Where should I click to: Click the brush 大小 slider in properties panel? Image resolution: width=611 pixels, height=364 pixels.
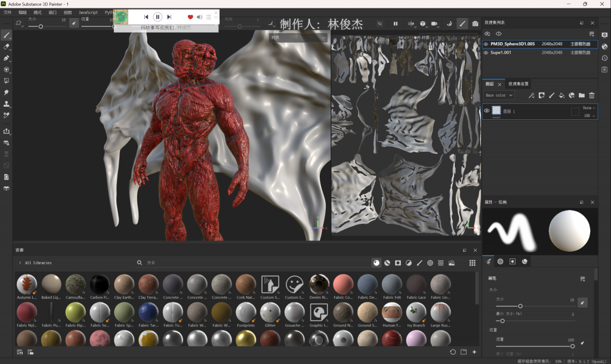pos(520,306)
